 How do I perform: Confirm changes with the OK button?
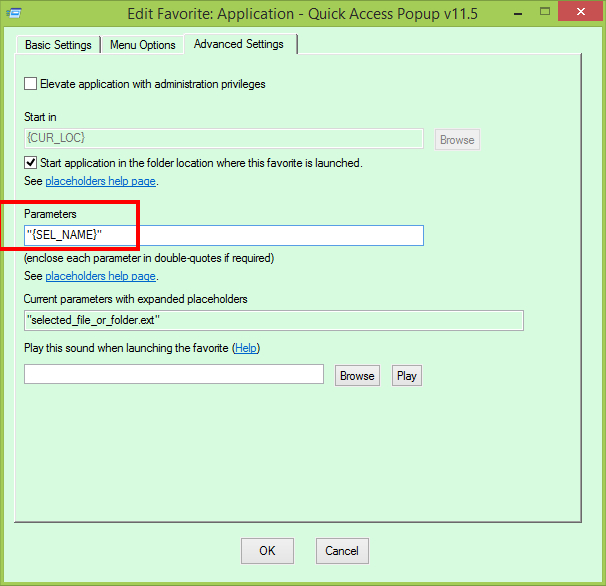(267, 551)
